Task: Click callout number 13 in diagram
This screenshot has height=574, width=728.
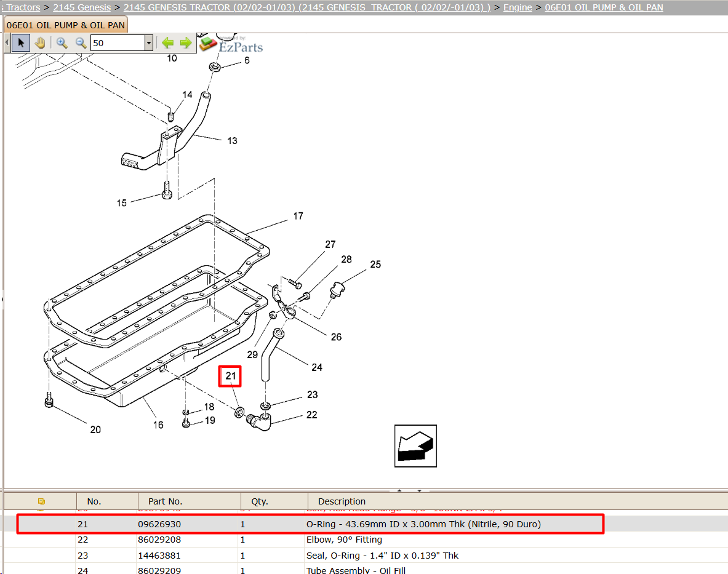Action: (x=232, y=141)
